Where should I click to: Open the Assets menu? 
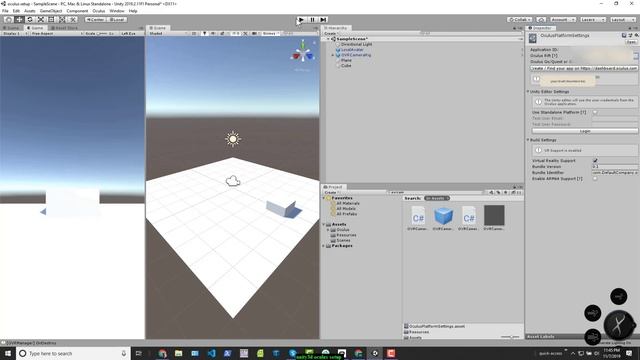tap(30, 11)
